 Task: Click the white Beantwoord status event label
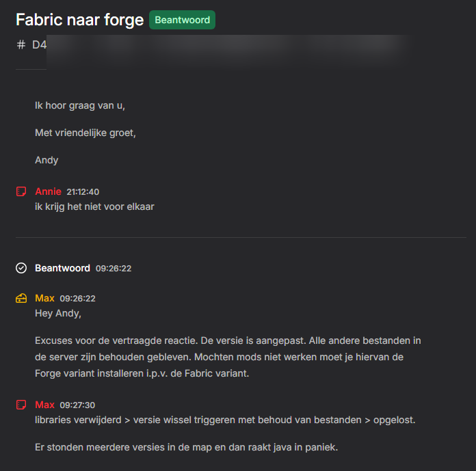click(x=62, y=268)
